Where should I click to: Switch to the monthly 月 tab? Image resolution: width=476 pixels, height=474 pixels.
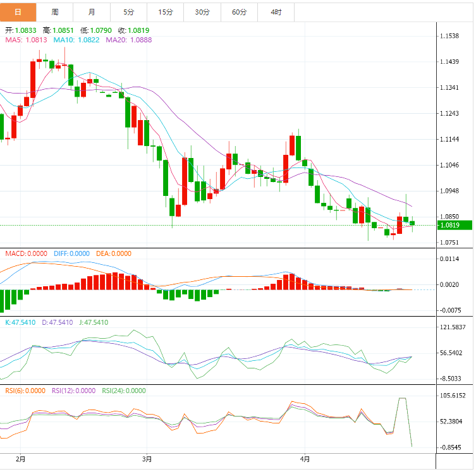(x=92, y=12)
